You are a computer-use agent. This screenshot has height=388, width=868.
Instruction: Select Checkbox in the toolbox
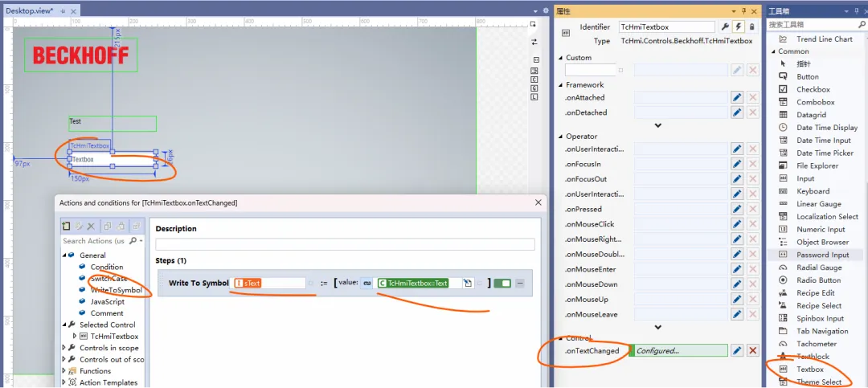click(x=813, y=89)
